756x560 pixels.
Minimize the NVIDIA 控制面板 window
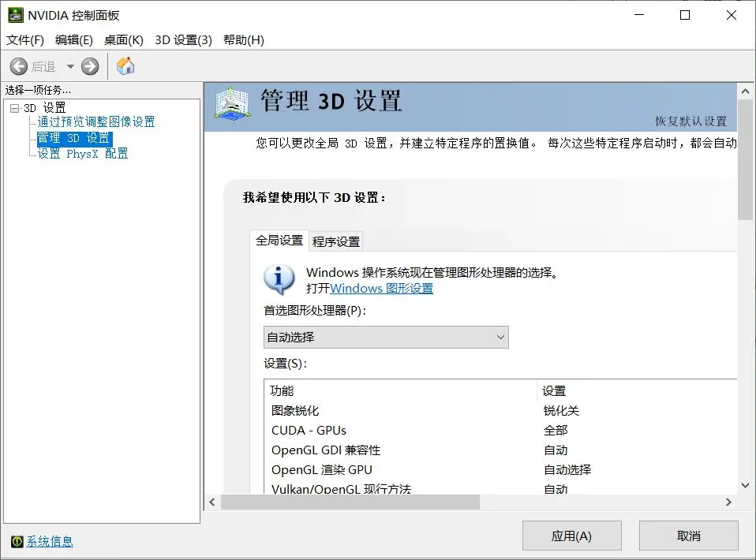[x=639, y=15]
